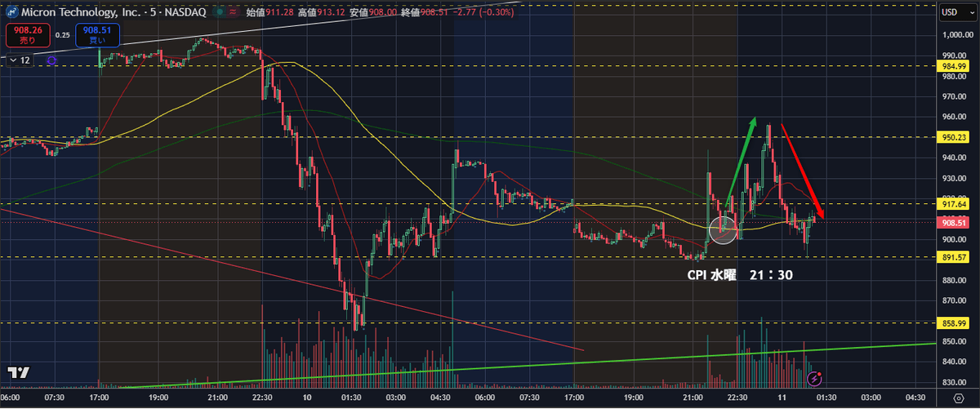Viewport: 980px width, 409px height.
Task: Click the TradingView logo in bottom left
Action: 19,372
